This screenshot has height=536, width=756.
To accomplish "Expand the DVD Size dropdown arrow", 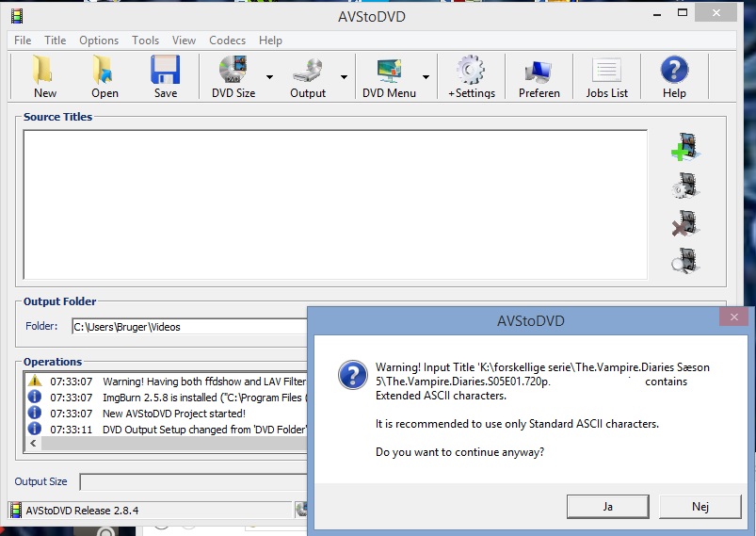I will [269, 76].
